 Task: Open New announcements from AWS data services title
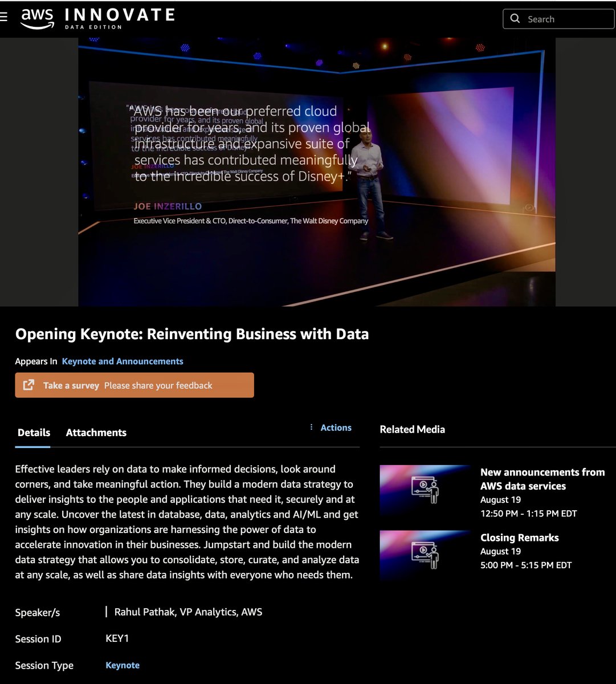pos(542,479)
